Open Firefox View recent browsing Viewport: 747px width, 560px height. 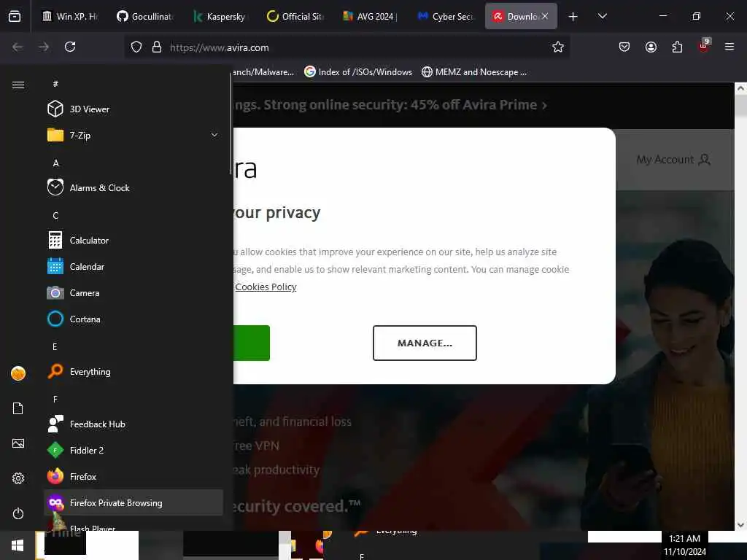(x=15, y=16)
